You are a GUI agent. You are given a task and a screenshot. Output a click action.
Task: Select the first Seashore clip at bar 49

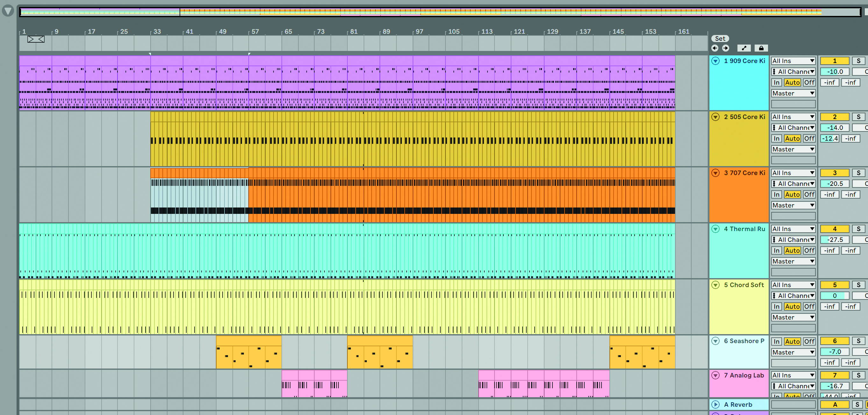249,352
